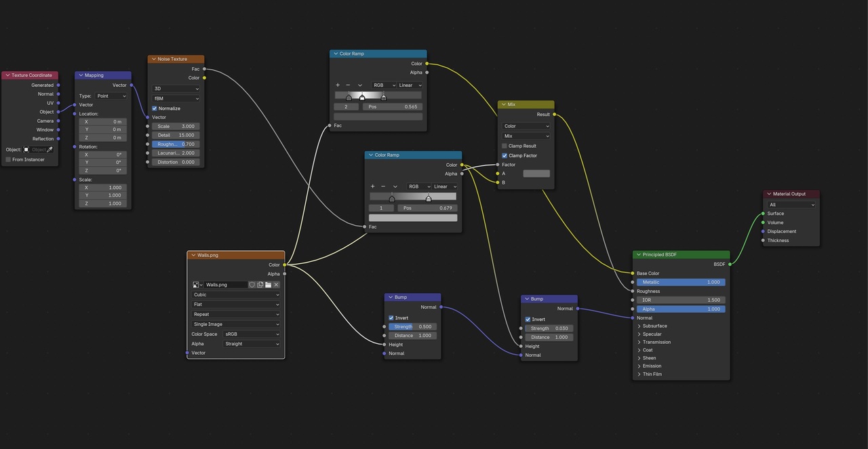The height and width of the screenshot is (449, 868).
Task: Add a color stop in top Color Ramp
Action: click(x=338, y=85)
